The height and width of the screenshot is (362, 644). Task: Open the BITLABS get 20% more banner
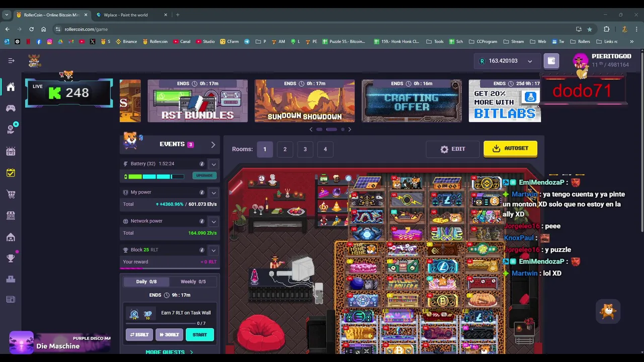pos(505,101)
